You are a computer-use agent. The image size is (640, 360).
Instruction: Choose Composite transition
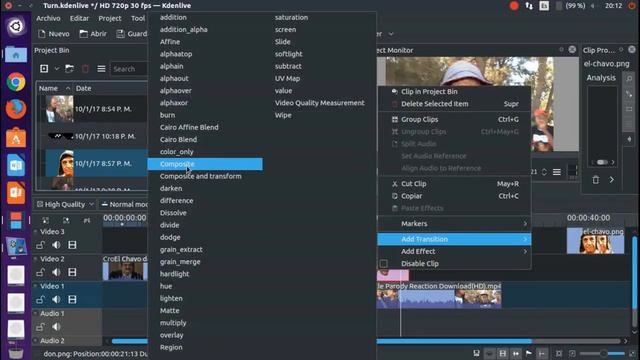[205, 164]
